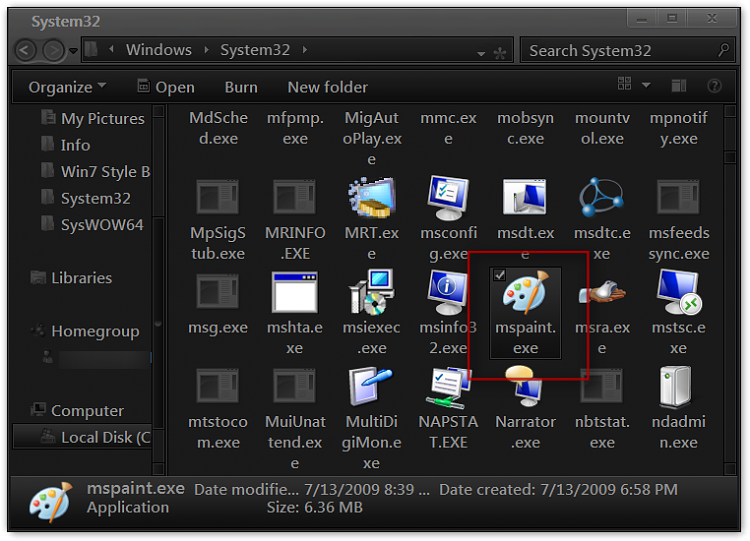Select the MuiUnattend.exe icon
This screenshot has width=750, height=541.
point(295,386)
